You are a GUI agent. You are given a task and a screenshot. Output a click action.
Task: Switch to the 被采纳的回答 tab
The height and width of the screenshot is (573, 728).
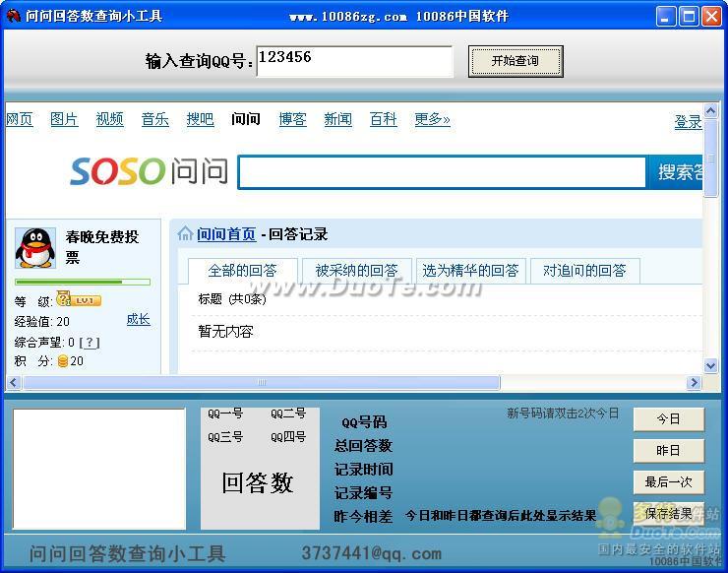(x=356, y=271)
